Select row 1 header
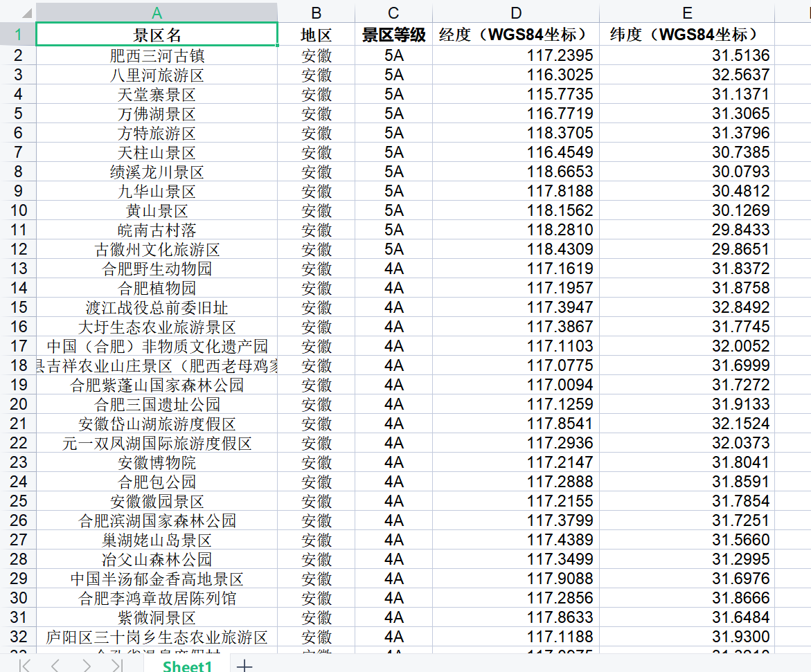This screenshot has width=811, height=672. point(18,35)
